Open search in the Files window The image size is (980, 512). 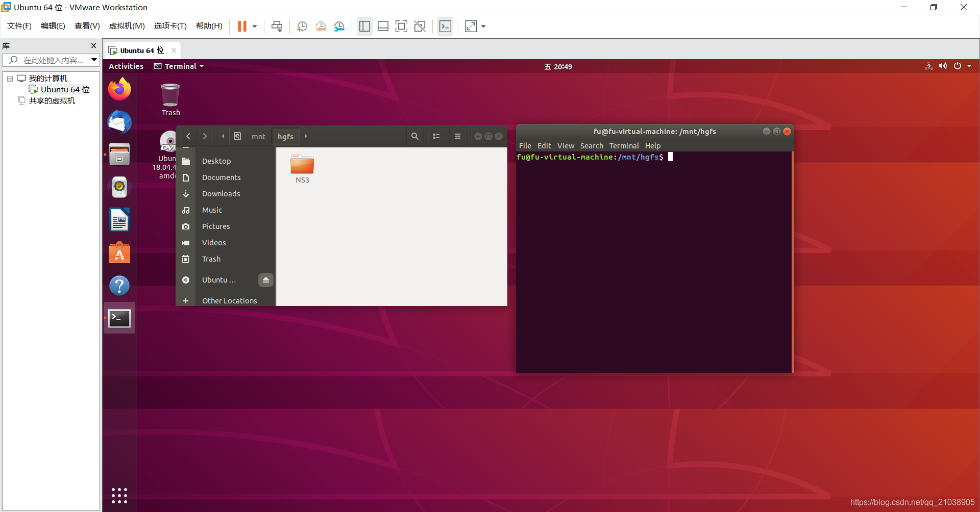(x=415, y=136)
